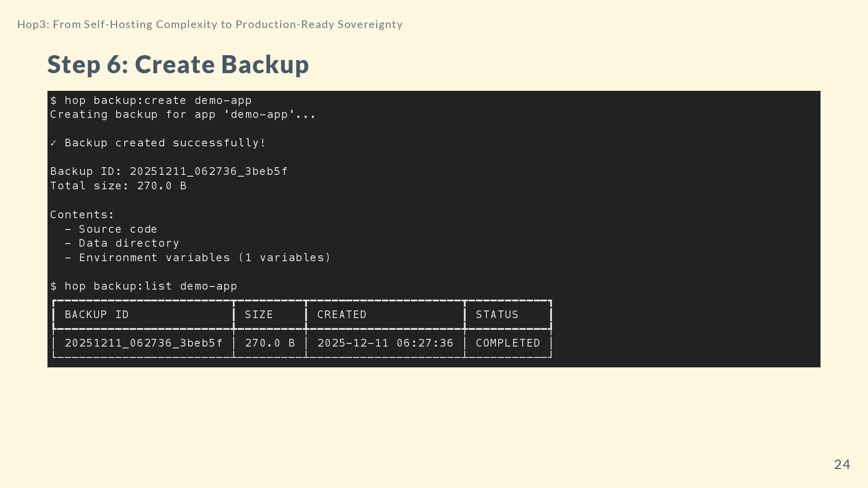Click the page number 24
This screenshot has height=488, width=868.
point(842,465)
